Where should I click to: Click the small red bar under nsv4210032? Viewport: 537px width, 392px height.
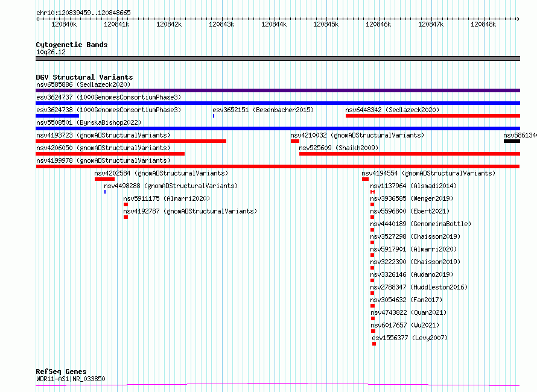(295, 141)
